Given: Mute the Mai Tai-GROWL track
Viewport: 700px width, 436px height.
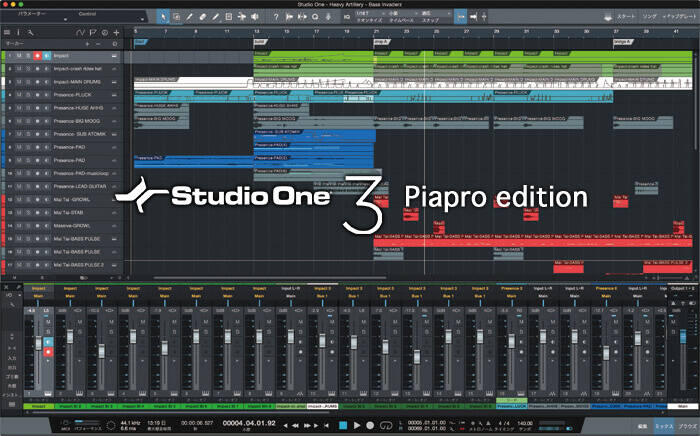Looking at the screenshot, I should 19,199.
